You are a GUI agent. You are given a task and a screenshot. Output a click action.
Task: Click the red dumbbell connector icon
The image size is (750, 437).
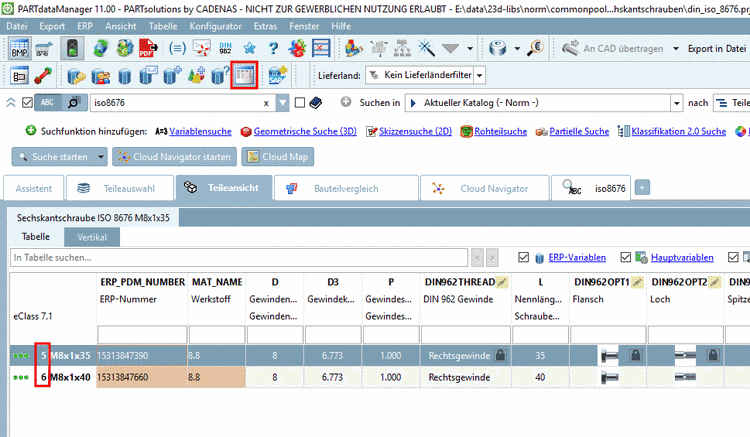click(44, 76)
